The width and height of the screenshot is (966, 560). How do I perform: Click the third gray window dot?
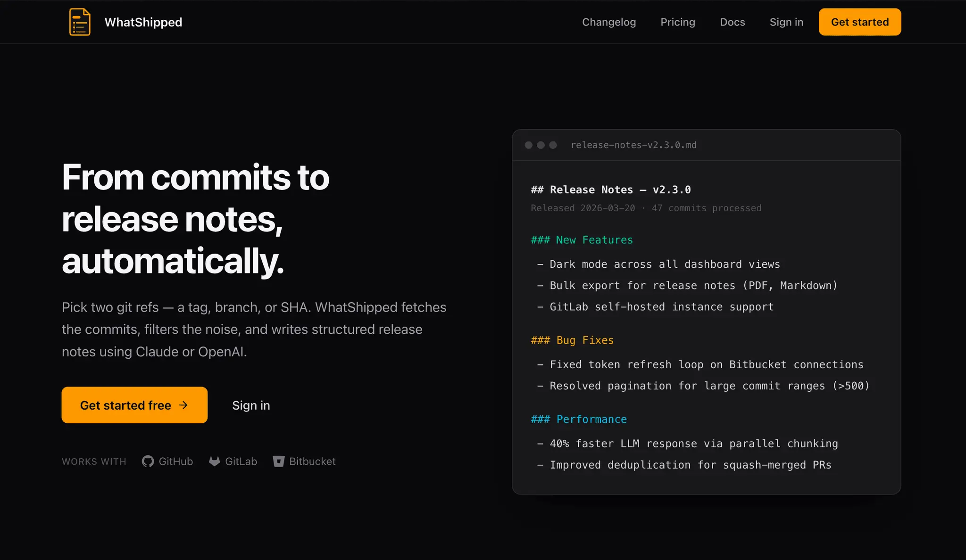point(553,145)
